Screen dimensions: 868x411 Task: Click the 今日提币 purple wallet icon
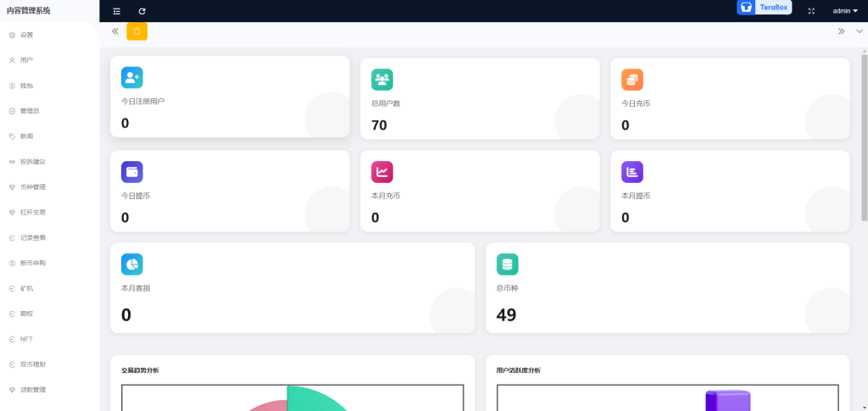[x=132, y=172]
